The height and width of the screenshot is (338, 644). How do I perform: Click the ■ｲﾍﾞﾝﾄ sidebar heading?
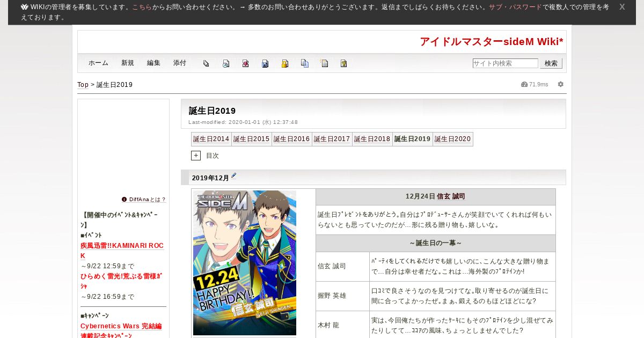click(91, 235)
